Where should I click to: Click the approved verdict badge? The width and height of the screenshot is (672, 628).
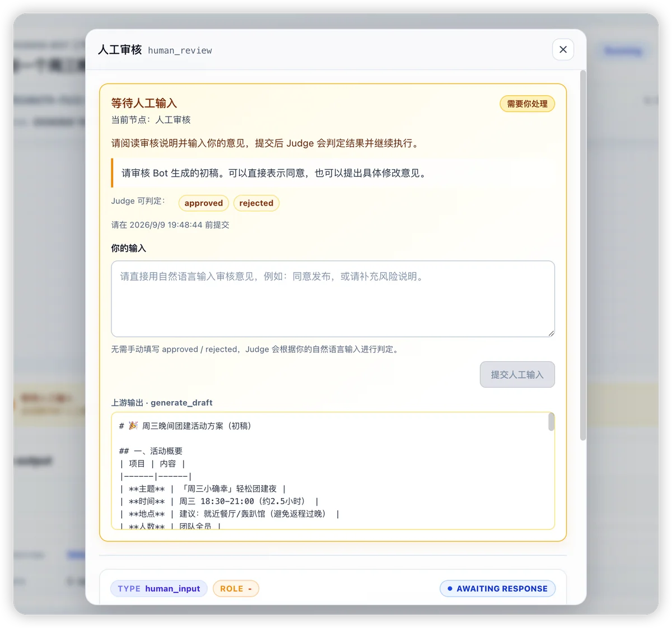[203, 203]
